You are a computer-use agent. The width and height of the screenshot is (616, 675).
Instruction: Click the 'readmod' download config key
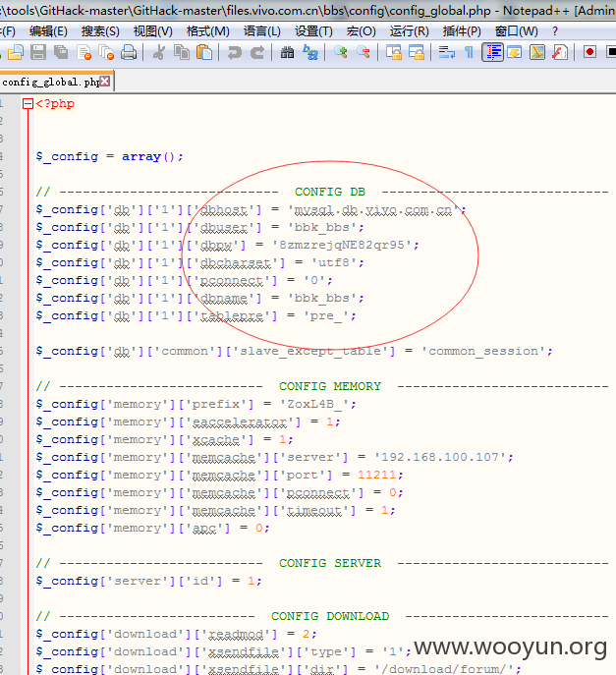click(235, 634)
